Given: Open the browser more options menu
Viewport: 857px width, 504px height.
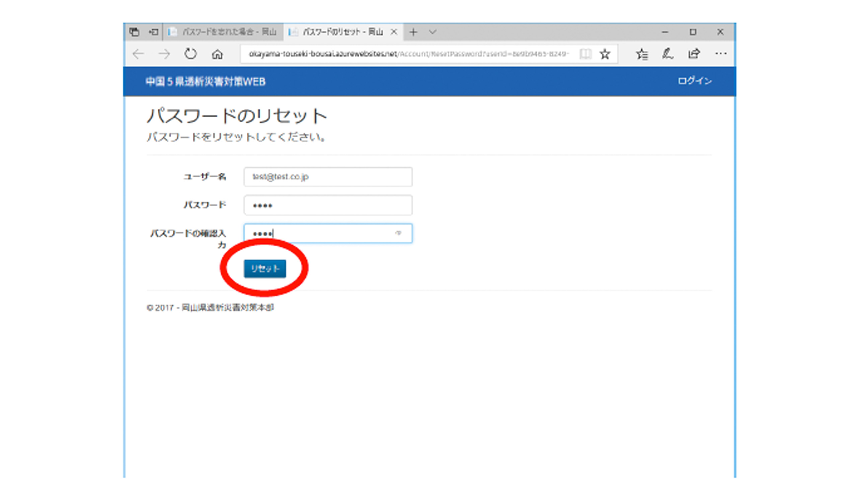Looking at the screenshot, I should 721,54.
